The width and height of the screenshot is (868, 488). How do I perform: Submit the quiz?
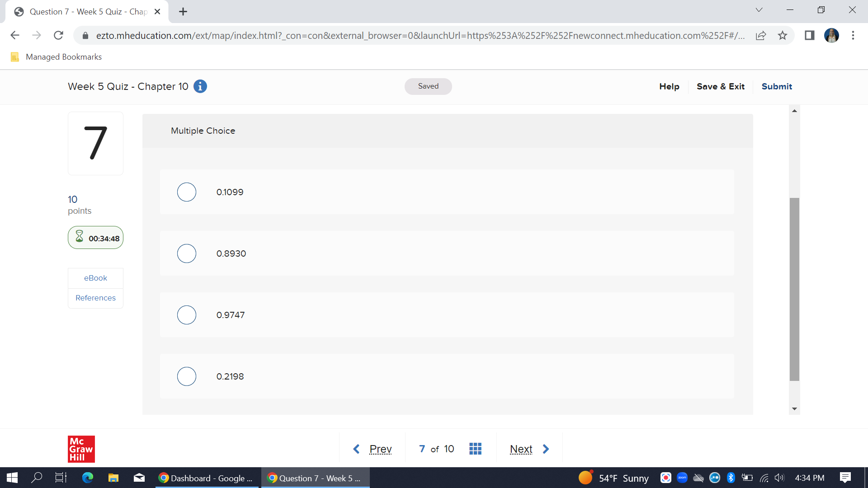pyautogui.click(x=776, y=86)
